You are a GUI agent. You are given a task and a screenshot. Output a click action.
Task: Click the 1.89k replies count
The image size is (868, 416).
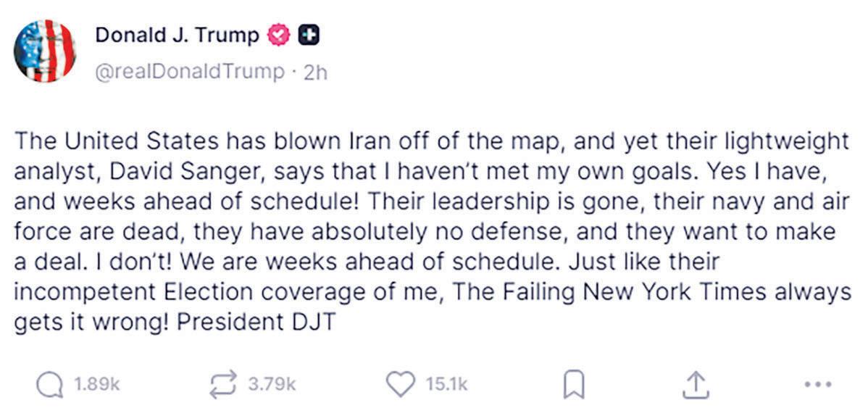96,385
